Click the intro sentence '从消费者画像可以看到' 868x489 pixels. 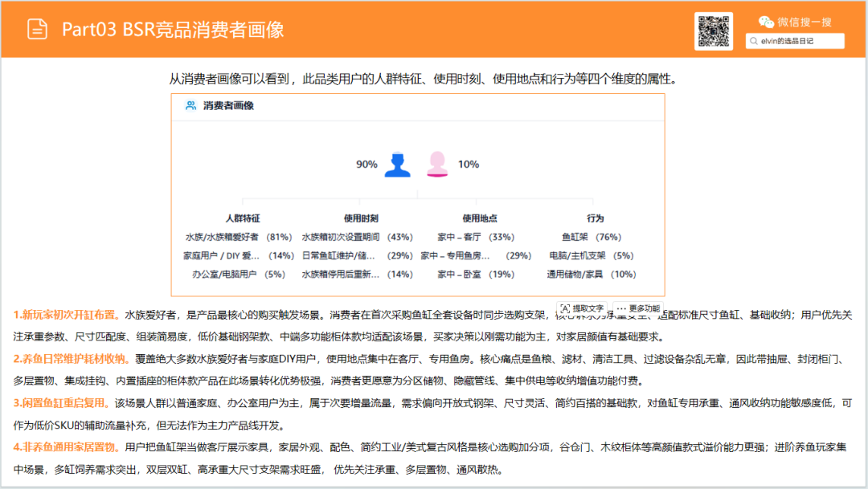pos(228,79)
